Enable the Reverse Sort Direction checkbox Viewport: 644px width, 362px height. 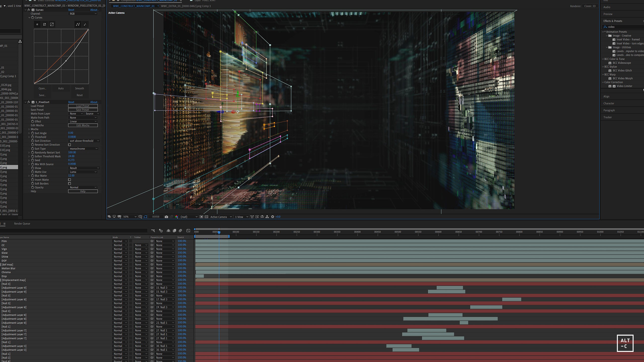pos(69,145)
